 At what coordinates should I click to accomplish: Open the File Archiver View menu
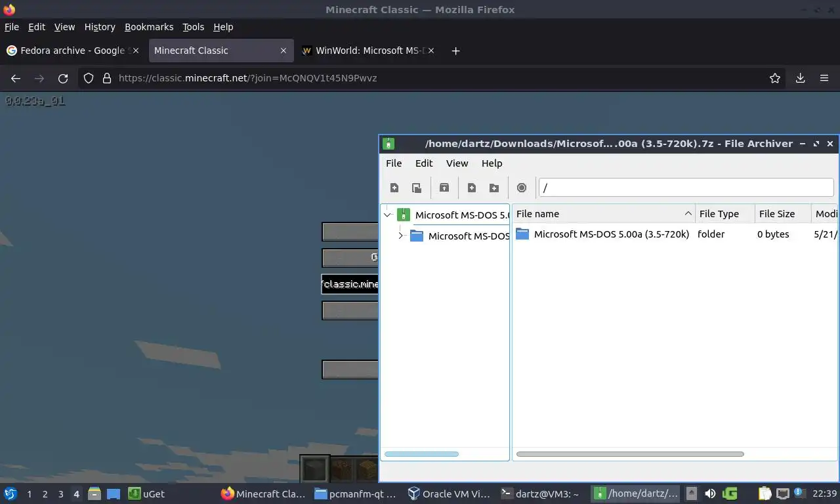tap(457, 163)
